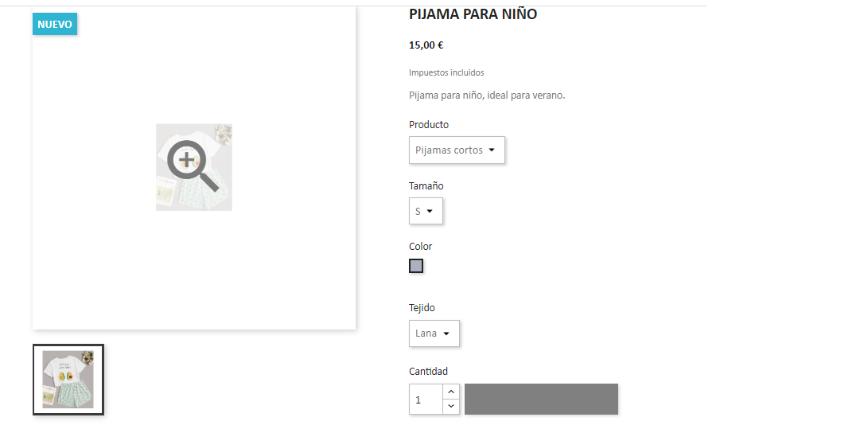
Task: Focus the Cantidad quantity input field
Action: [426, 400]
